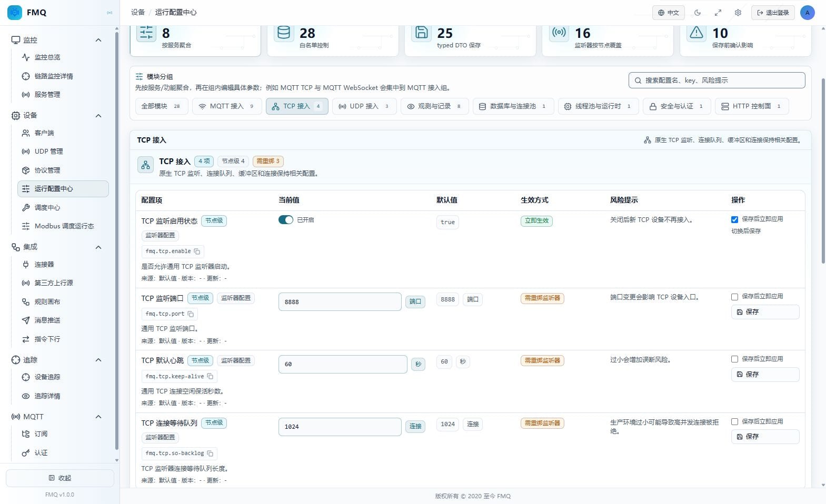Click the 退出登录 button

[x=773, y=13]
